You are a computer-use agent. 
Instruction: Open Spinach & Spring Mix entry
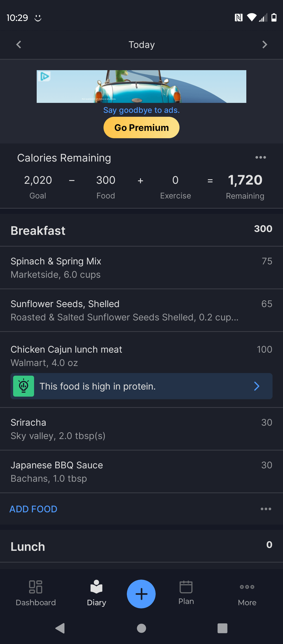(x=141, y=268)
